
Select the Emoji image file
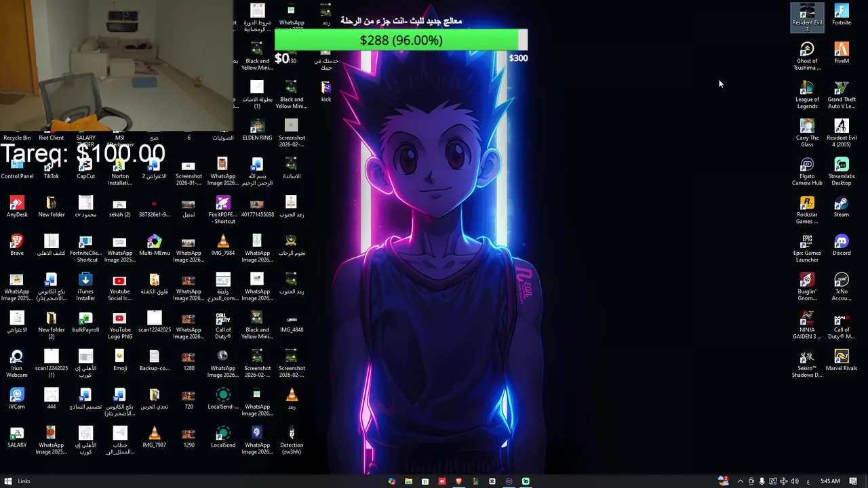click(120, 361)
